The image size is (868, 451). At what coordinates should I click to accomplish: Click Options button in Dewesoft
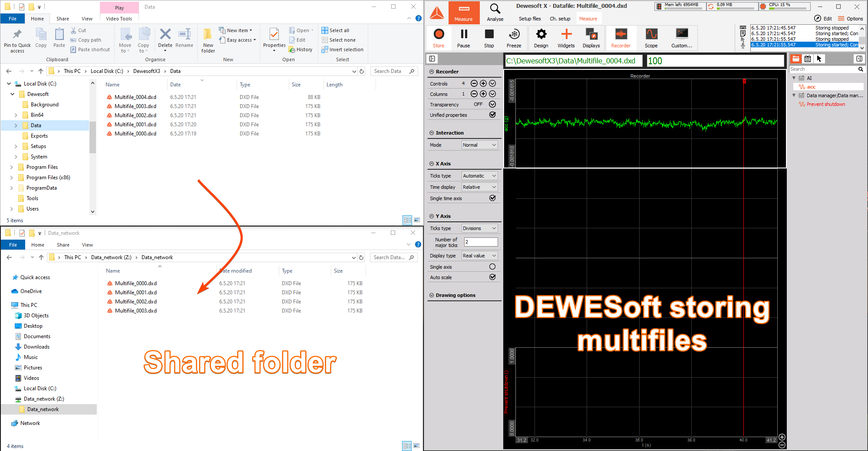[850, 19]
